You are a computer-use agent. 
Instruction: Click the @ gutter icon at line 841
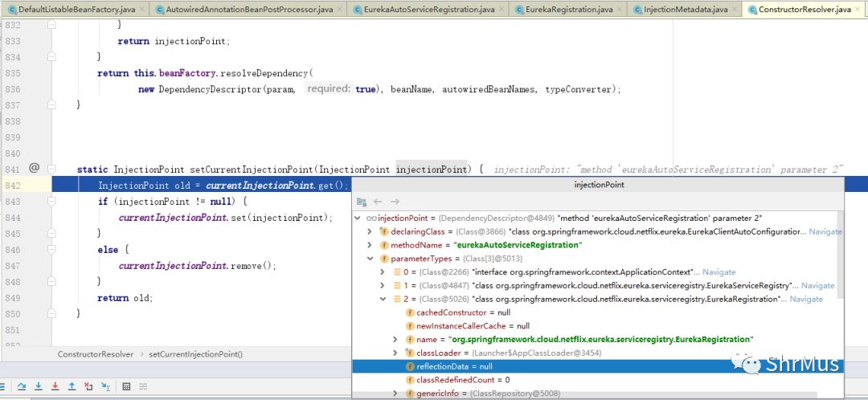pyautogui.click(x=34, y=168)
